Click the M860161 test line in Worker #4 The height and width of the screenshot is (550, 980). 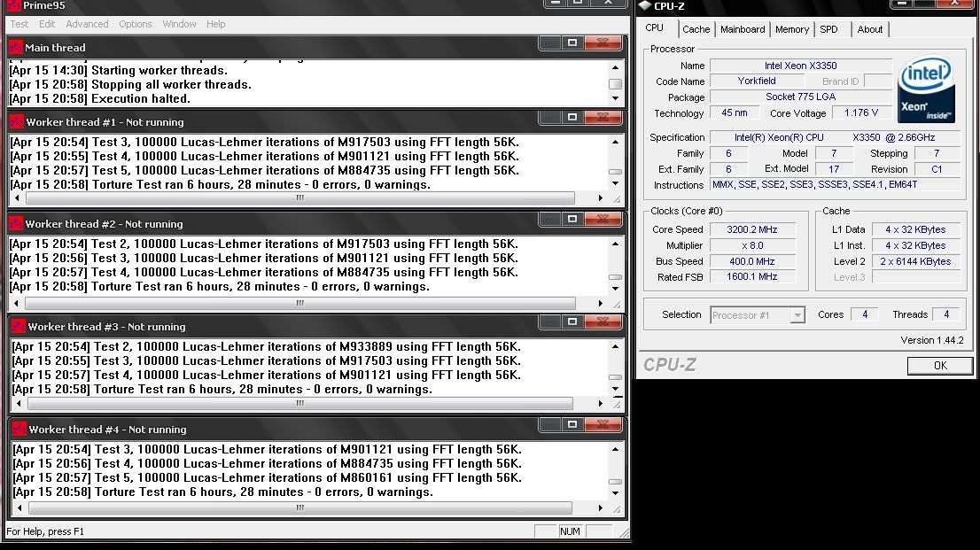(267, 478)
